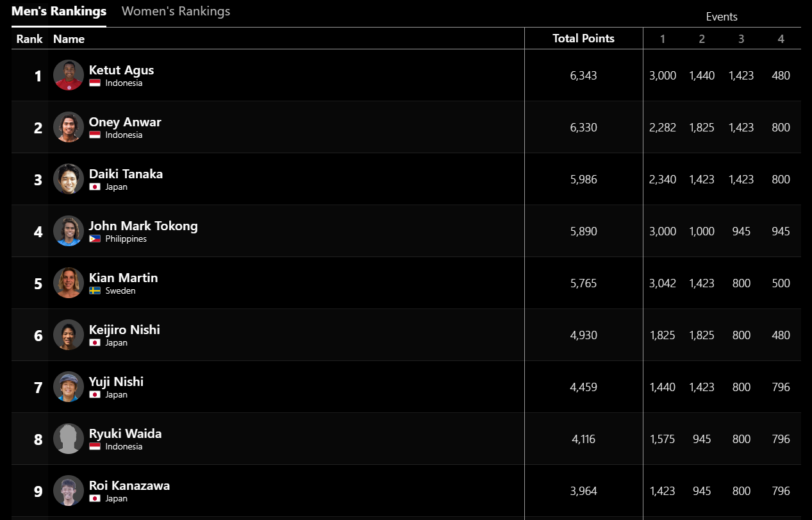The image size is (812, 520).
Task: Open John Mark Tokong's avatar
Action: point(69,231)
